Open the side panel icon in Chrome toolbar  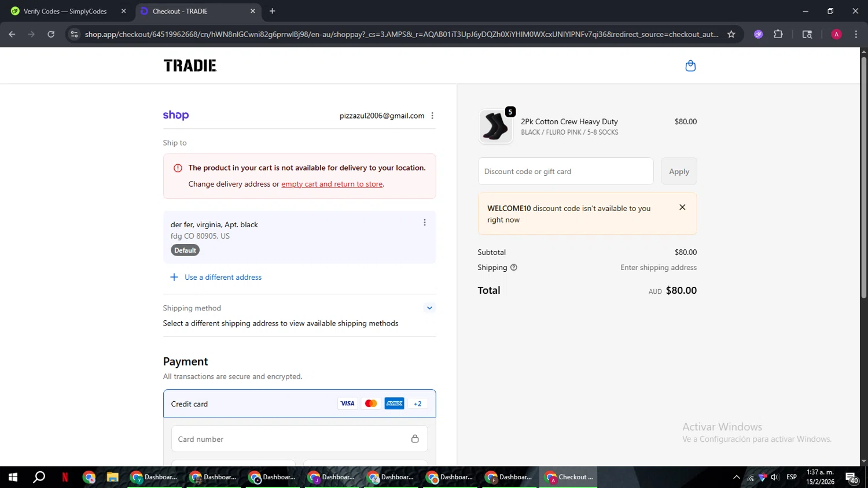tap(807, 34)
